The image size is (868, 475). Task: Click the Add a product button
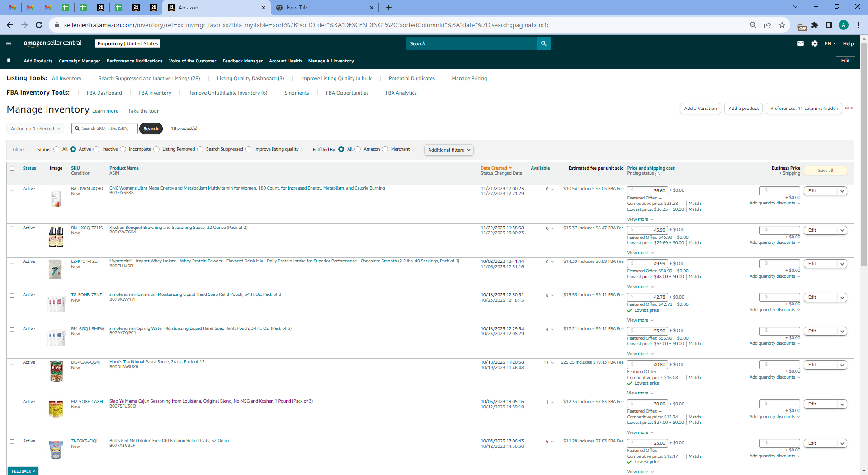tap(744, 109)
